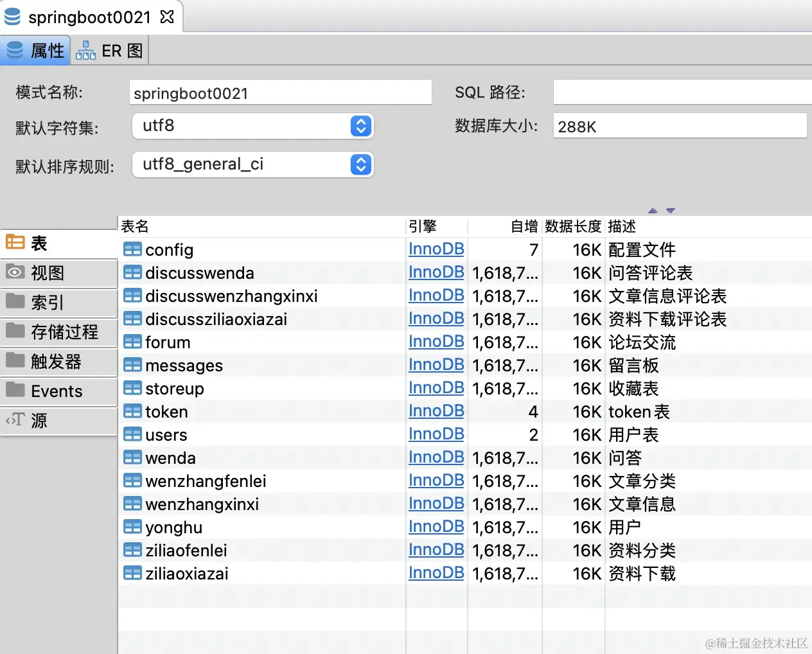Viewport: 812px width, 654px height.
Task: Click description 收藏表
Action: 633,389
